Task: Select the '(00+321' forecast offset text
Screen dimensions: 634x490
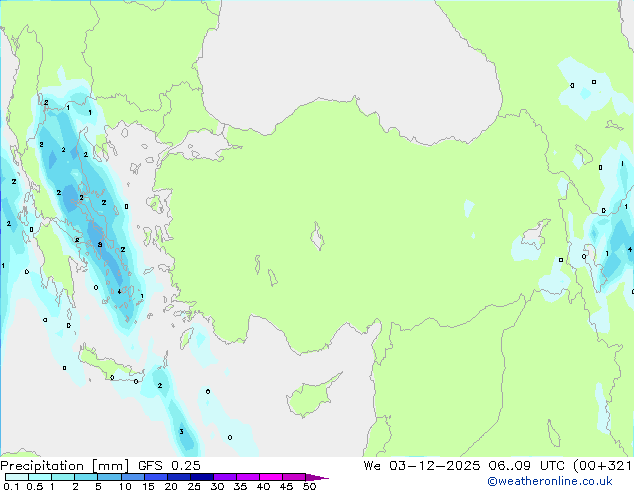Action: (602, 466)
